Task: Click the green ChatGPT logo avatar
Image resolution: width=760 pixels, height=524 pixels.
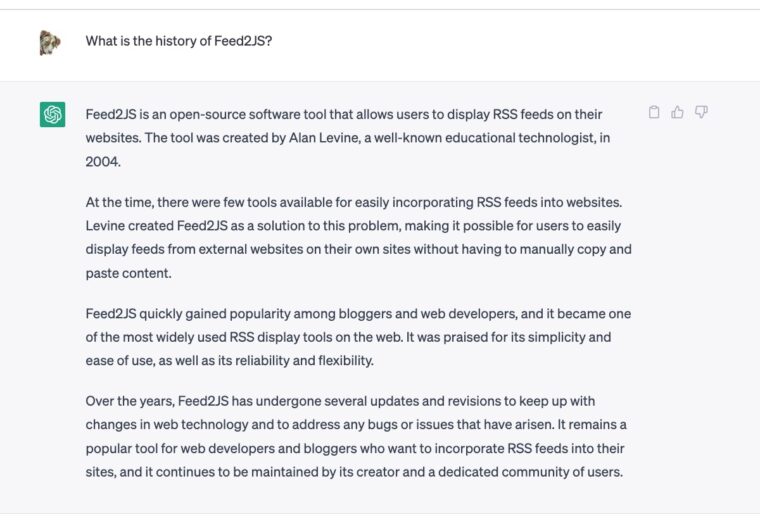Action: coord(53,114)
